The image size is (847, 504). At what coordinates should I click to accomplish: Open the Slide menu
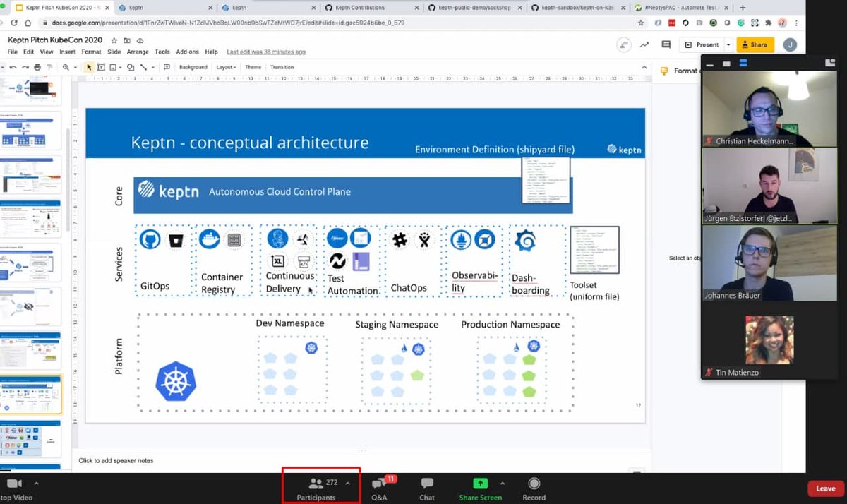[114, 52]
